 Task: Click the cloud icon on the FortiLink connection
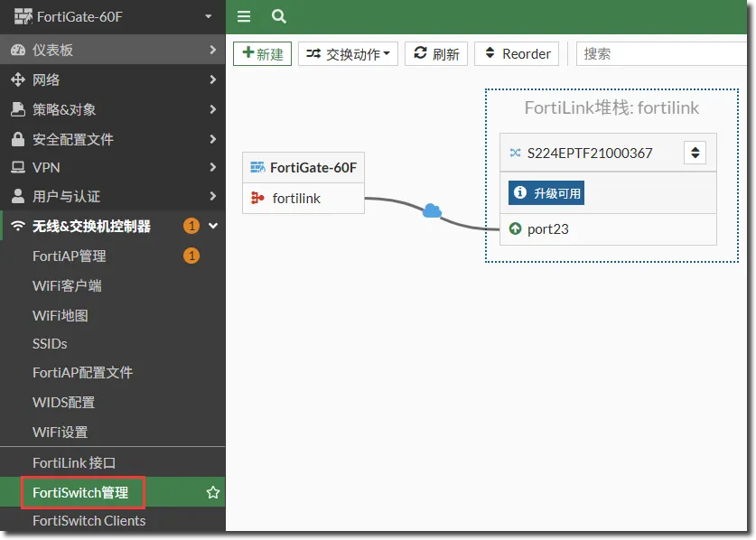(432, 211)
